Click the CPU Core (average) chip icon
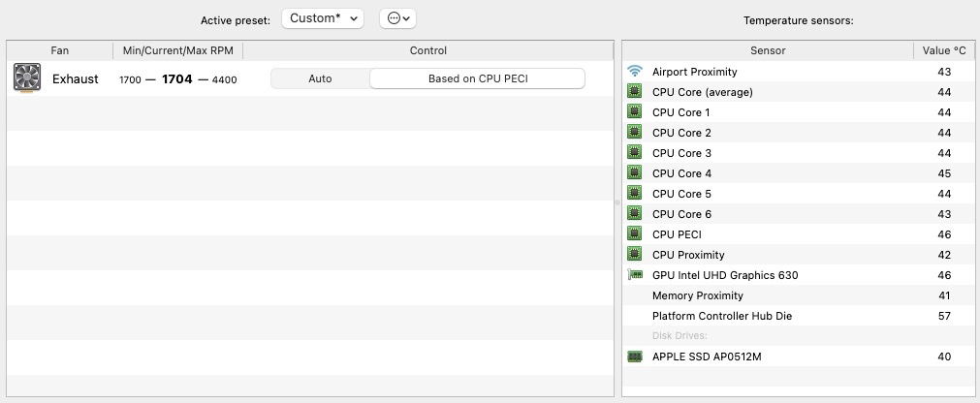Screen dimensions: 980x403 [x=635, y=92]
